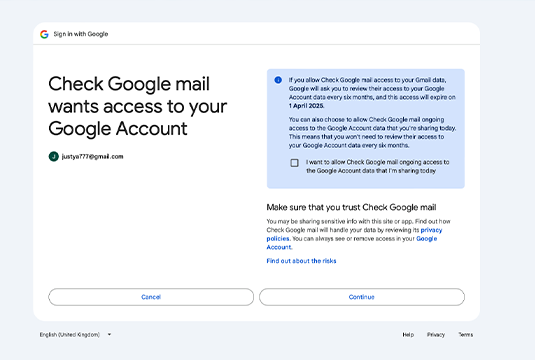
Task: Open the Privacy footer link
Action: 436,334
